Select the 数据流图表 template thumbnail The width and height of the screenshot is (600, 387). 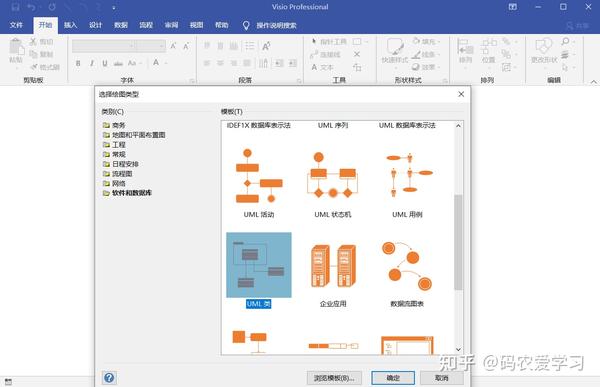coord(407,265)
